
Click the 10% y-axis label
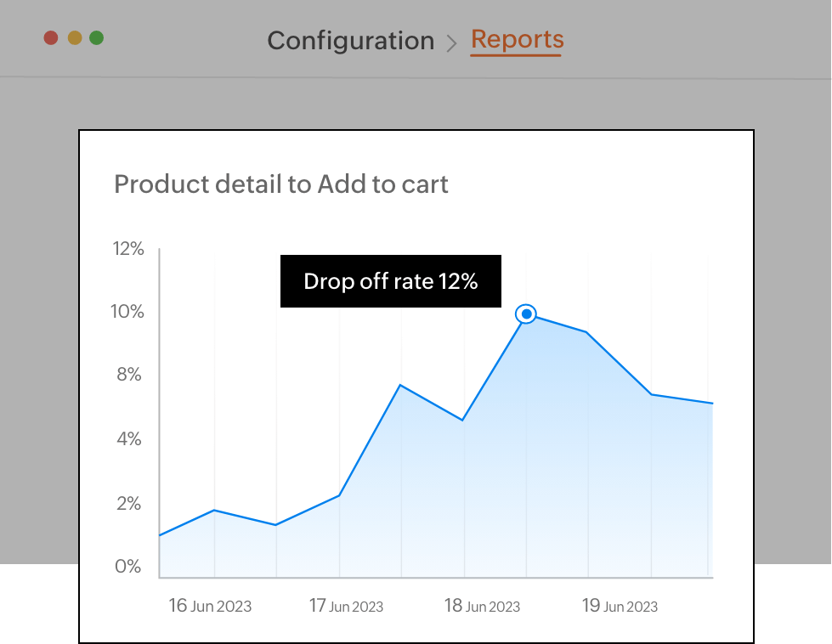[x=128, y=312]
